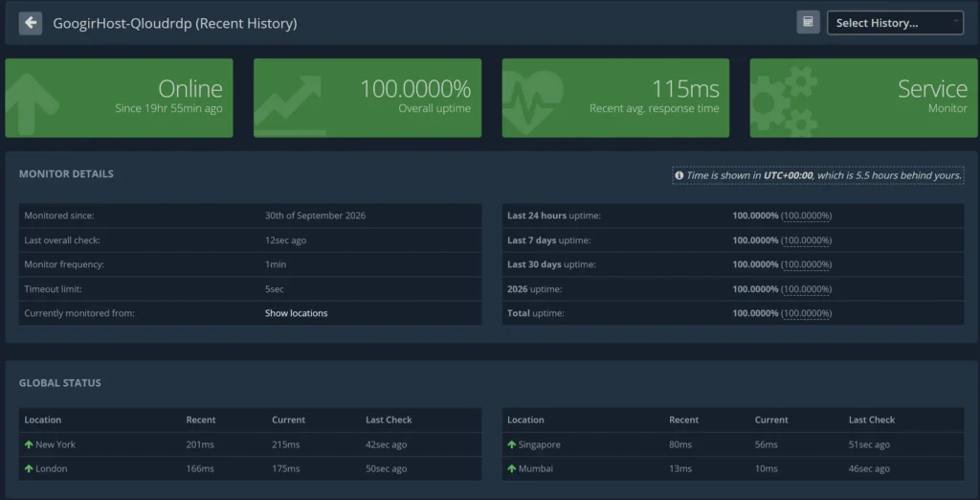The width and height of the screenshot is (980, 500).
Task: Click the rising chart icon in uptime card
Action: [290, 105]
